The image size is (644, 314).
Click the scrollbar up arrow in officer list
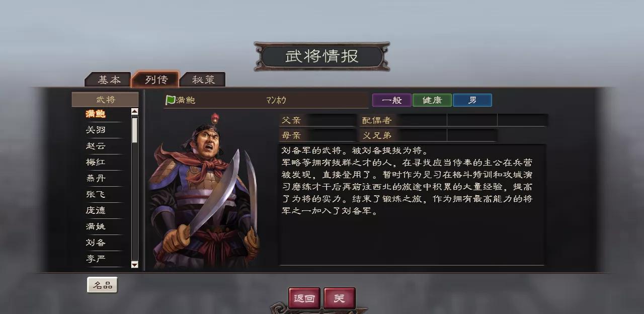coord(134,112)
